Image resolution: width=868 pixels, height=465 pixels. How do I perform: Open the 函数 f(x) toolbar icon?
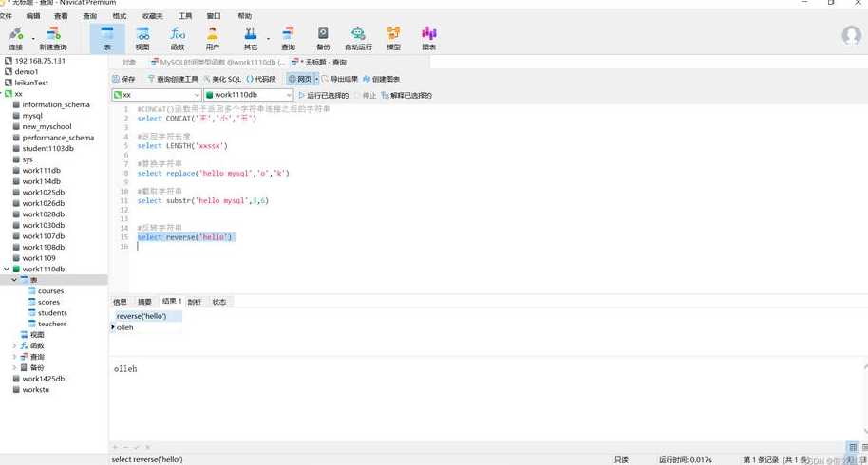(x=178, y=38)
